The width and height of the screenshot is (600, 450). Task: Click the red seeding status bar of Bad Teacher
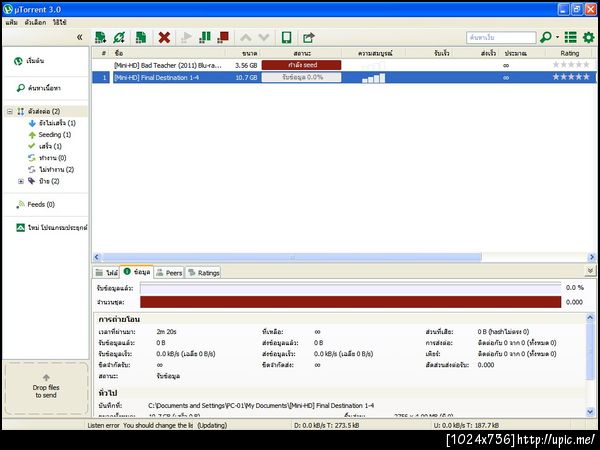pyautogui.click(x=302, y=65)
